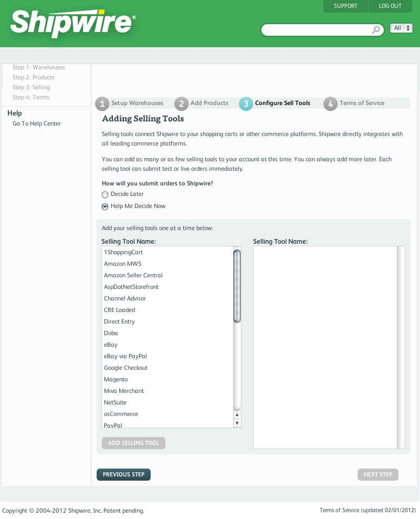Click the circled "4" Terms of Service step icon
420x519 pixels.
tap(330, 103)
